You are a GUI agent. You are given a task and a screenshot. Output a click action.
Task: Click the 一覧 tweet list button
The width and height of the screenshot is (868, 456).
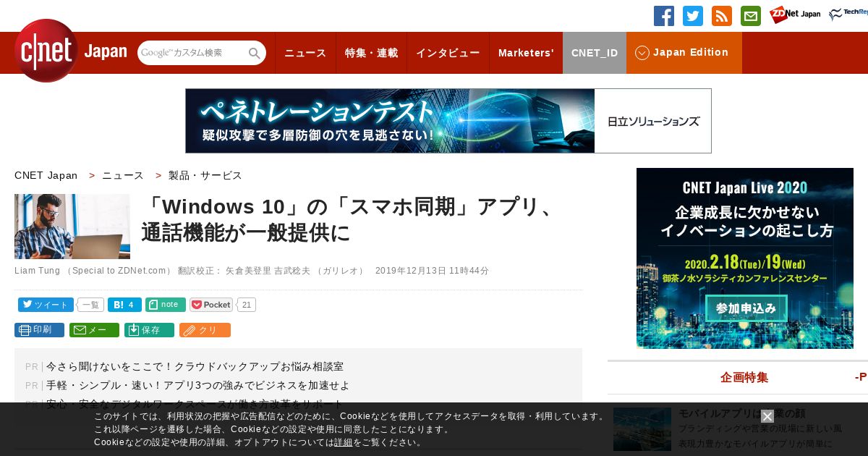(90, 305)
